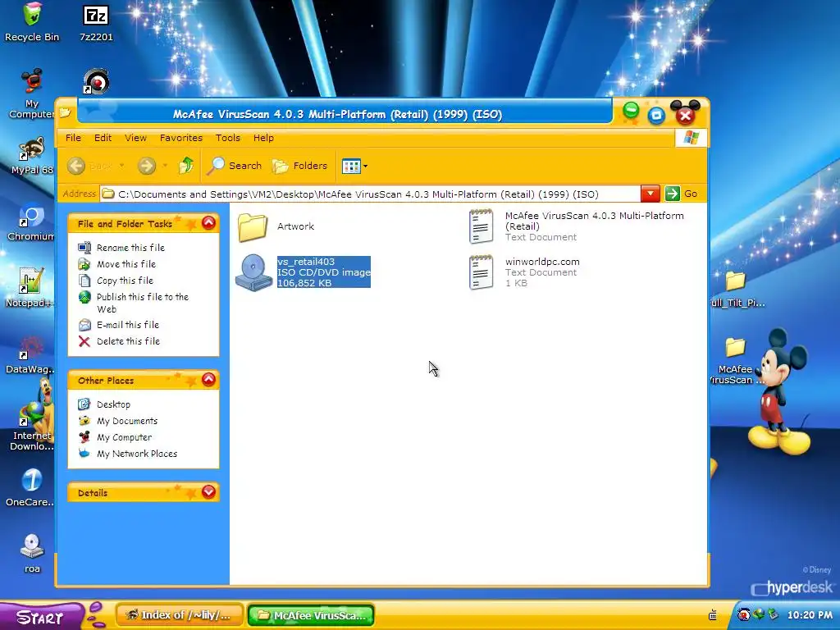Collapse File and Folder Tasks panel

click(208, 223)
